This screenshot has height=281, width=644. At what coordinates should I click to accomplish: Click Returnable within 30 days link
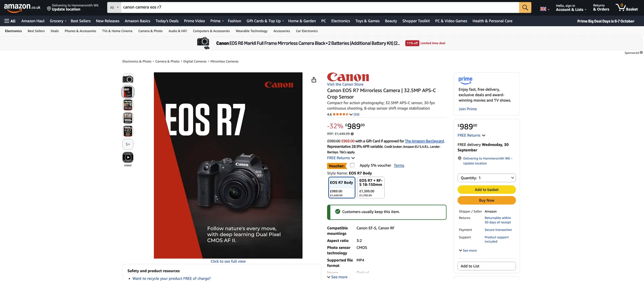pyautogui.click(x=498, y=220)
